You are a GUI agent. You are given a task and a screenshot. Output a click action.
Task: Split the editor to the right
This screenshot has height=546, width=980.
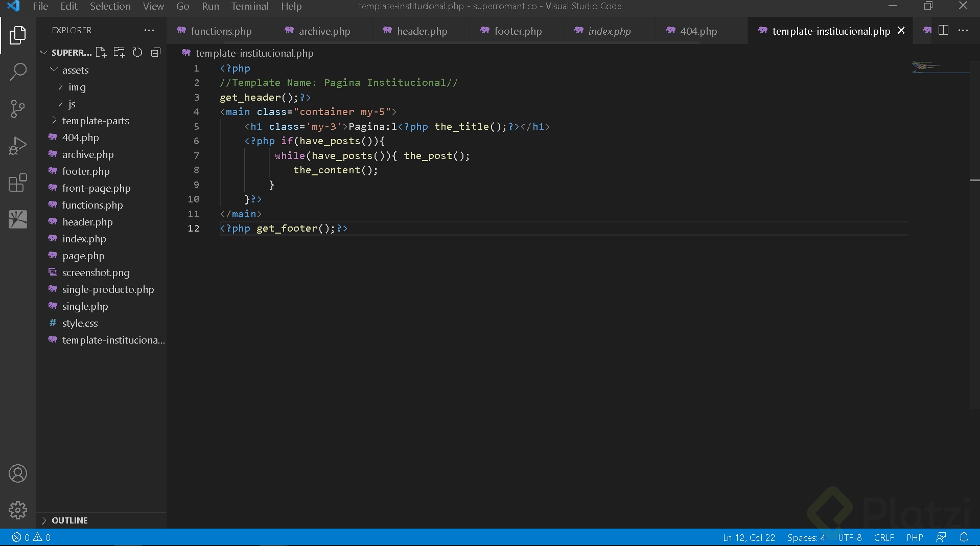(x=944, y=31)
